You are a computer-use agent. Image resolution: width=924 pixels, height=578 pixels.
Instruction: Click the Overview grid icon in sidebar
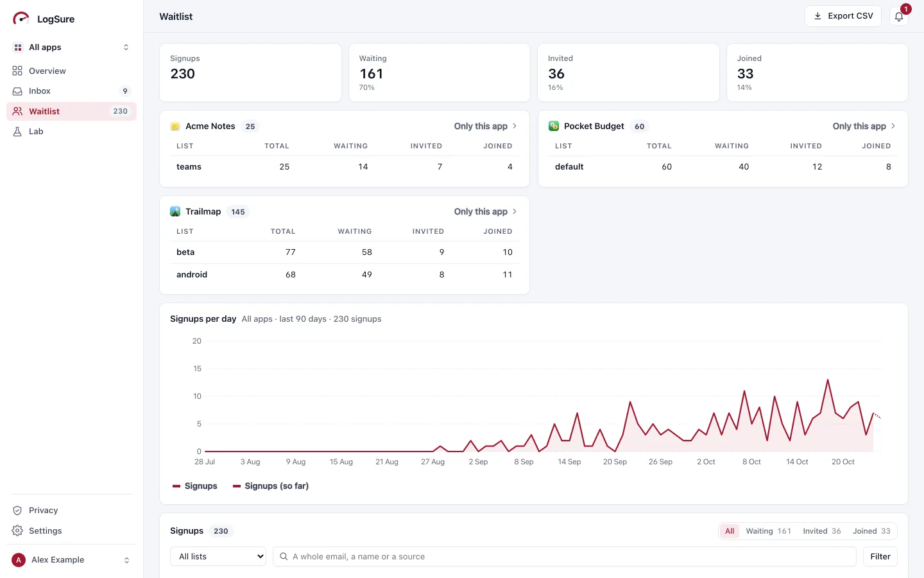[17, 71]
